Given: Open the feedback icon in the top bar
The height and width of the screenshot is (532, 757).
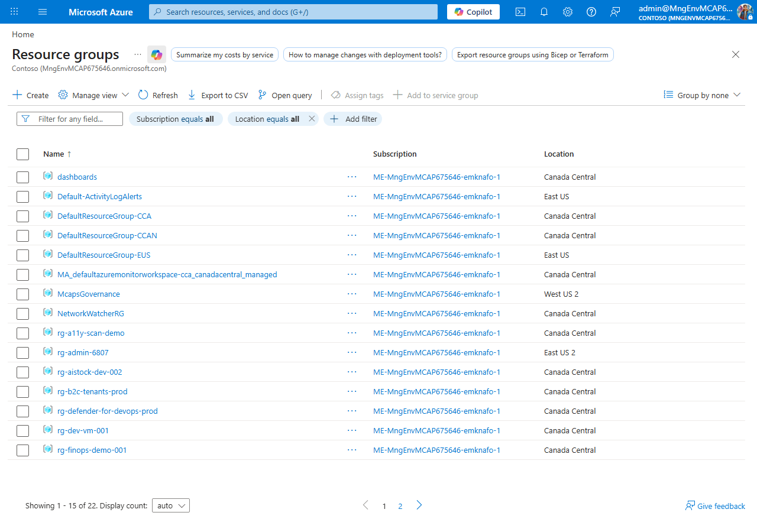Looking at the screenshot, I should click(614, 12).
